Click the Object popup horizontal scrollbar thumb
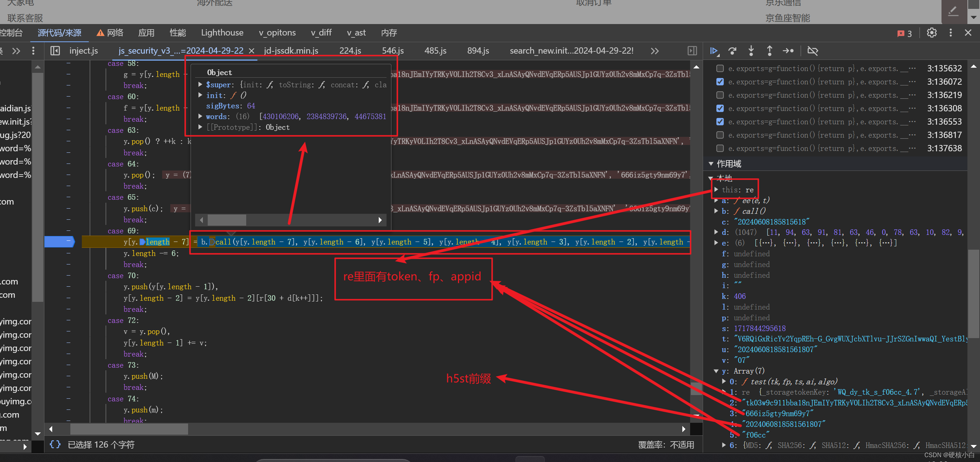Image resolution: width=980 pixels, height=462 pixels. point(227,220)
